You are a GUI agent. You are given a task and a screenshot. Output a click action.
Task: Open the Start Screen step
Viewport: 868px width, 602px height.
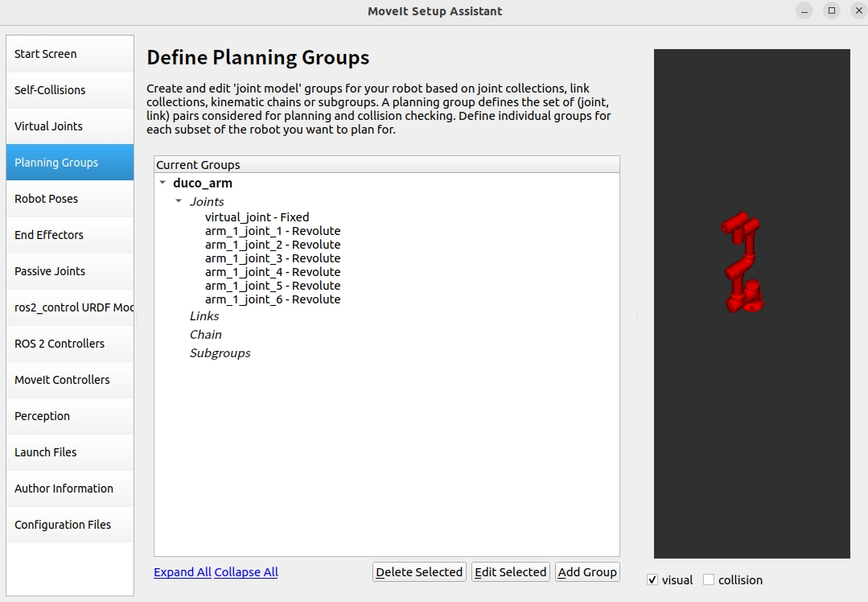[70, 54]
